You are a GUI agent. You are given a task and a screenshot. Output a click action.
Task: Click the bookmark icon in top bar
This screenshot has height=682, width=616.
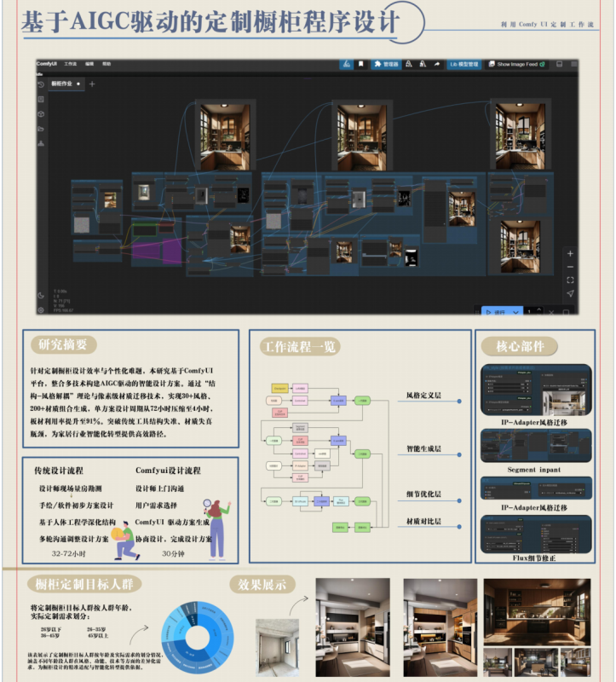(360, 65)
